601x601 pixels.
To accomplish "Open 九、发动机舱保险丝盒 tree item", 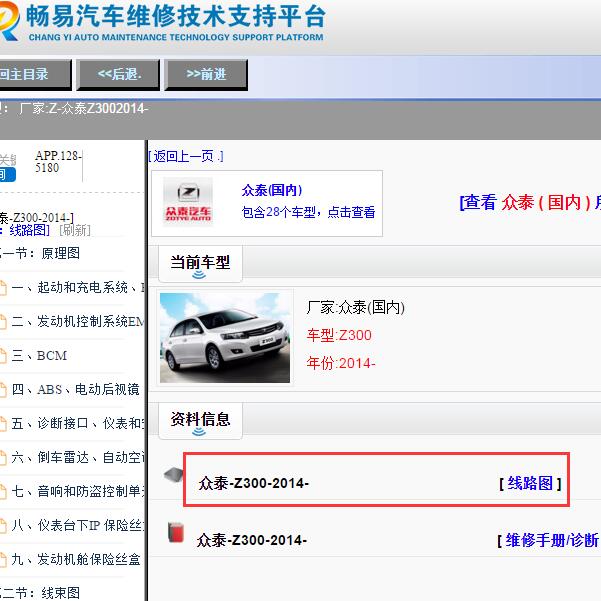I will pyautogui.click(x=76, y=560).
